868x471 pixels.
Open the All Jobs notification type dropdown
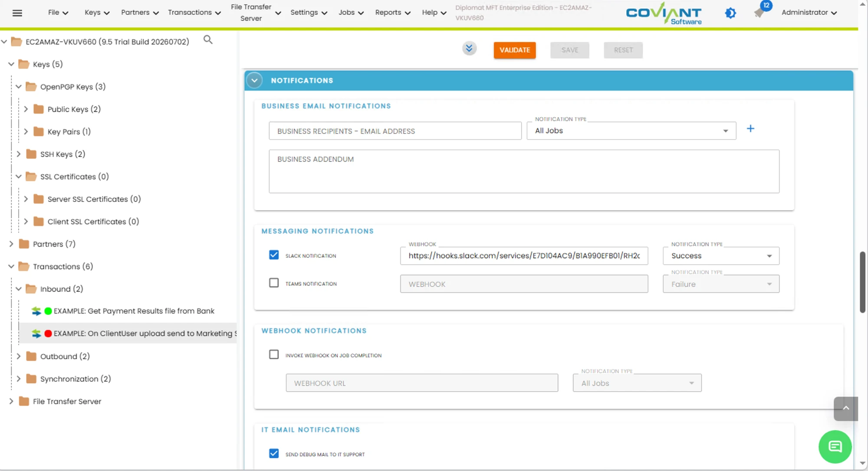point(631,131)
